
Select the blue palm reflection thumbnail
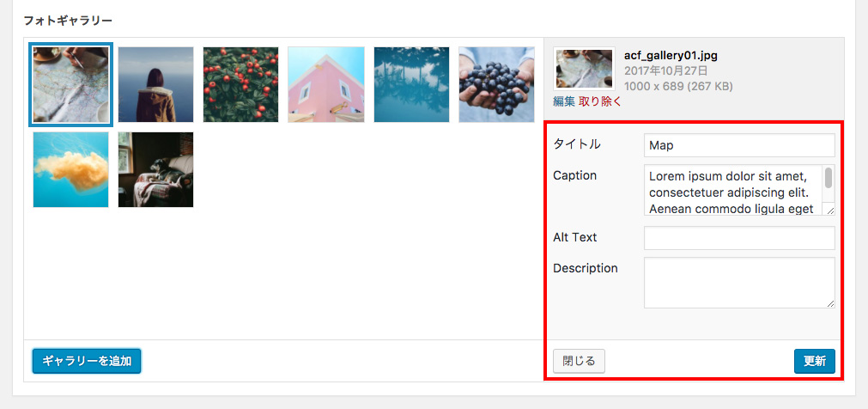pos(411,84)
